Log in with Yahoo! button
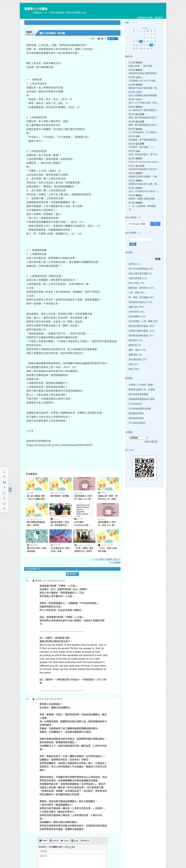Image resolution: width=186 pixels, height=868 pixels. [65, 840]
